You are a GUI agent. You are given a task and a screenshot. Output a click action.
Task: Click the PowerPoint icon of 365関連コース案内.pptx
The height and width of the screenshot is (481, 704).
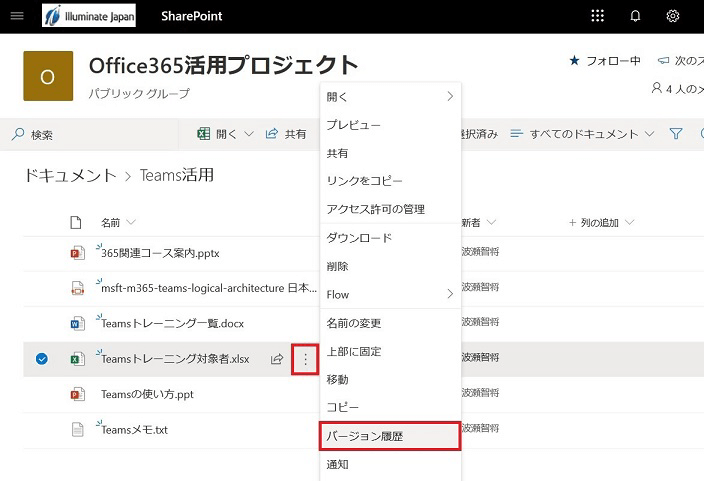76,252
